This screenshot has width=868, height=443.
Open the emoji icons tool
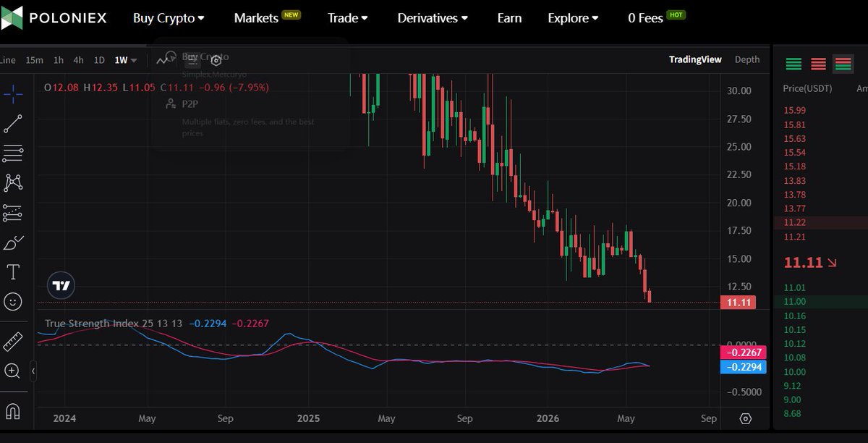[13, 301]
